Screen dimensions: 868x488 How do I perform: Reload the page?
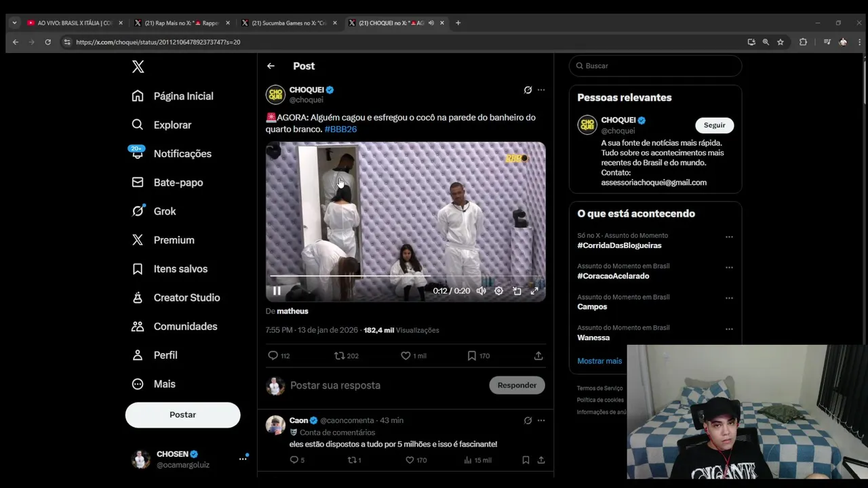(x=47, y=42)
